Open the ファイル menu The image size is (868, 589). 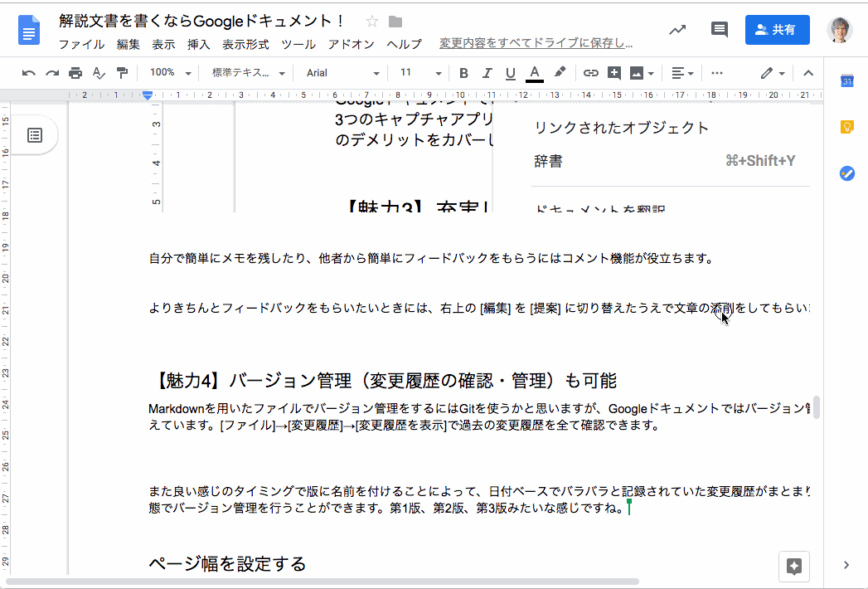point(81,44)
